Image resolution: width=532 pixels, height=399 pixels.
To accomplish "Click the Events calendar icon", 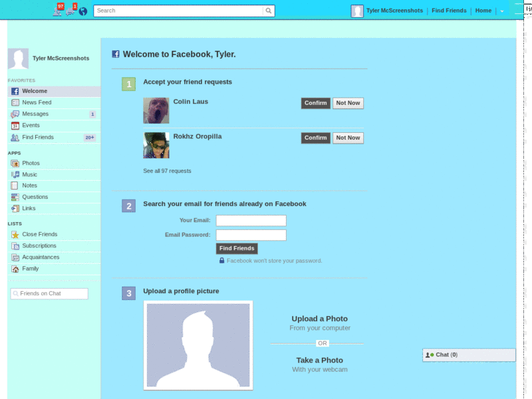I will [x=15, y=126].
